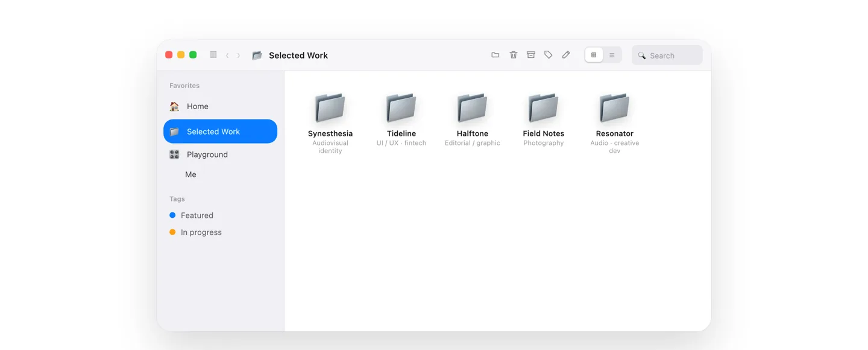The width and height of the screenshot is (868, 350).
Task: Click the Photography subtitle
Action: pos(544,143)
